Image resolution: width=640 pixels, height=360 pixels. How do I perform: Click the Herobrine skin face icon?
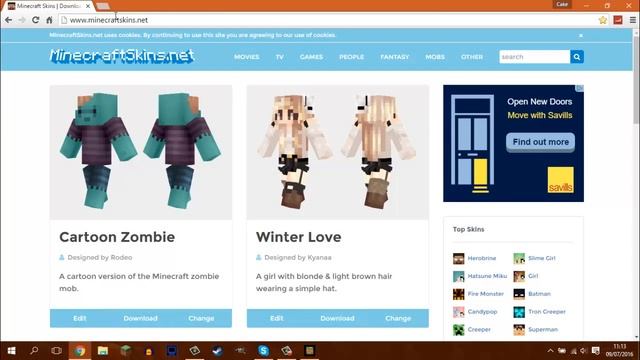coord(458,258)
